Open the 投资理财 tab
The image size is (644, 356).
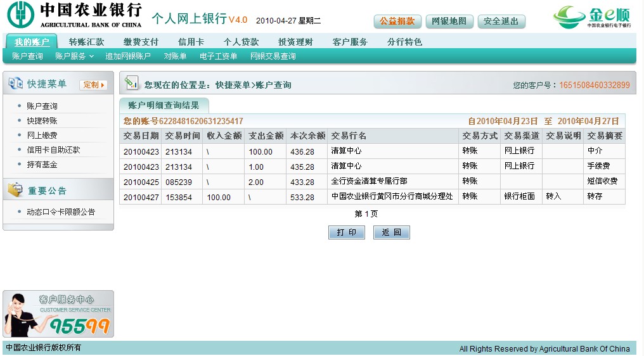[x=295, y=42]
